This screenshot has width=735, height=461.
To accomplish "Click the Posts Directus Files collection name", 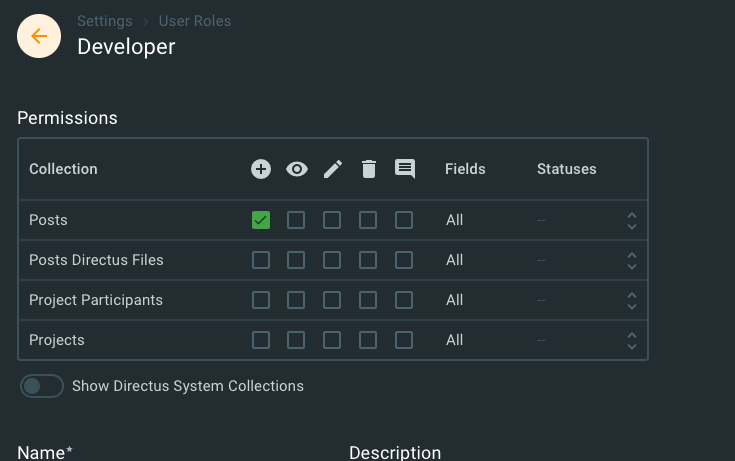I will coord(96,260).
